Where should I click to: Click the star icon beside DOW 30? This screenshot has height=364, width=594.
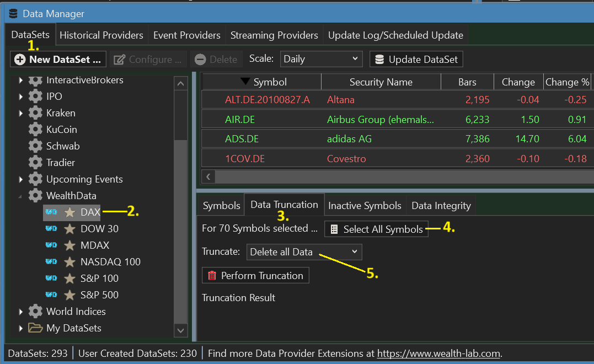69,229
